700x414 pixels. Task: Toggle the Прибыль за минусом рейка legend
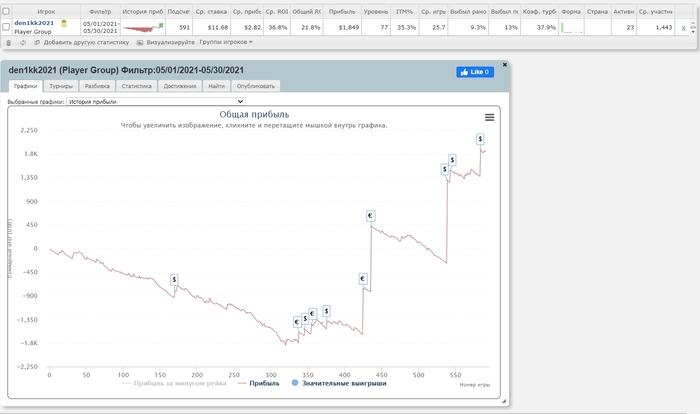[x=175, y=383]
